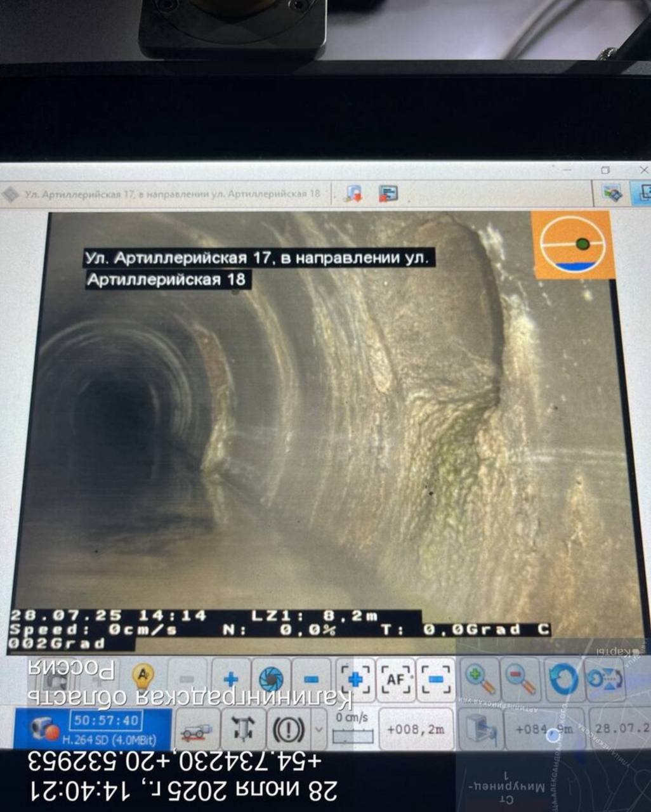651x812 pixels.
Task: Click the camera reset position icon
Action: click(x=604, y=678)
